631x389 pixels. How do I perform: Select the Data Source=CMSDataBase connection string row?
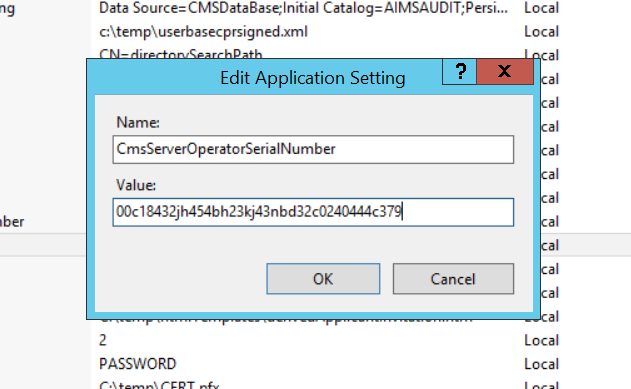[303, 8]
